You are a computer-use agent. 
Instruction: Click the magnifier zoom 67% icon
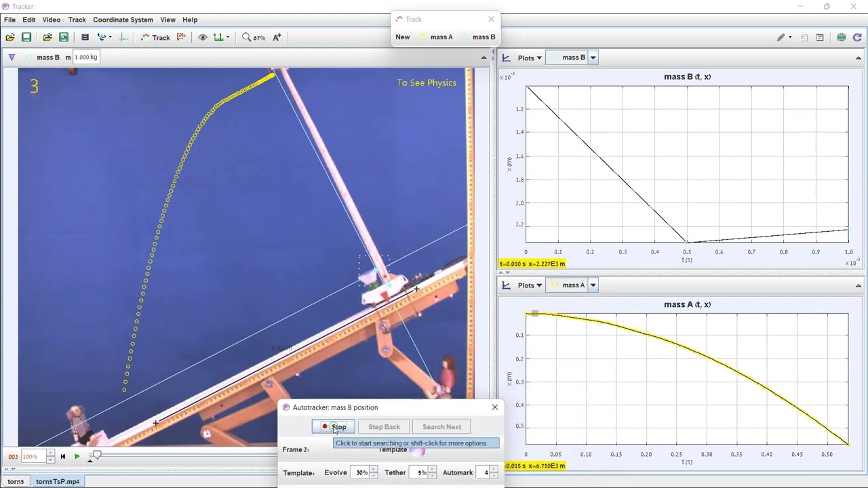(254, 37)
